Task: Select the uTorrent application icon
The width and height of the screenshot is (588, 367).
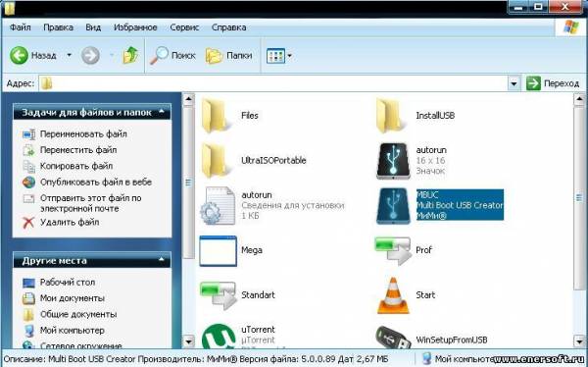Action: pyautogui.click(x=219, y=337)
